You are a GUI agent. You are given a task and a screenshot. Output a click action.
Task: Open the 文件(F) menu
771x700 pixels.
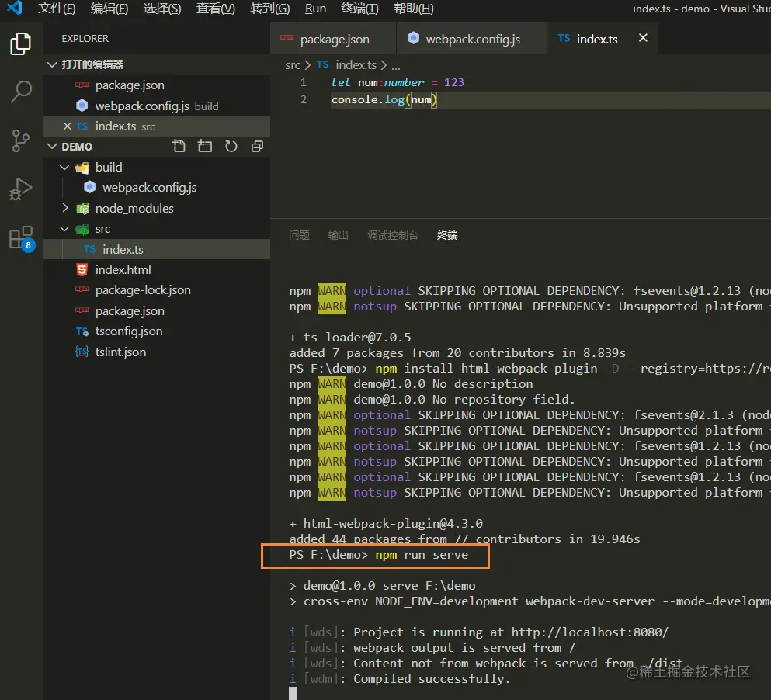57,9
